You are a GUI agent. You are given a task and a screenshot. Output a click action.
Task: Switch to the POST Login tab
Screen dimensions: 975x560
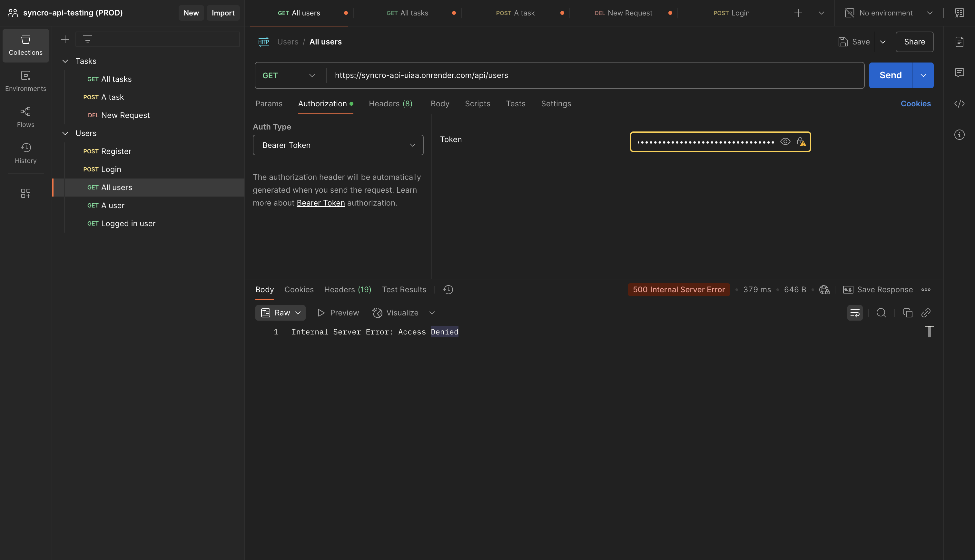coord(732,13)
